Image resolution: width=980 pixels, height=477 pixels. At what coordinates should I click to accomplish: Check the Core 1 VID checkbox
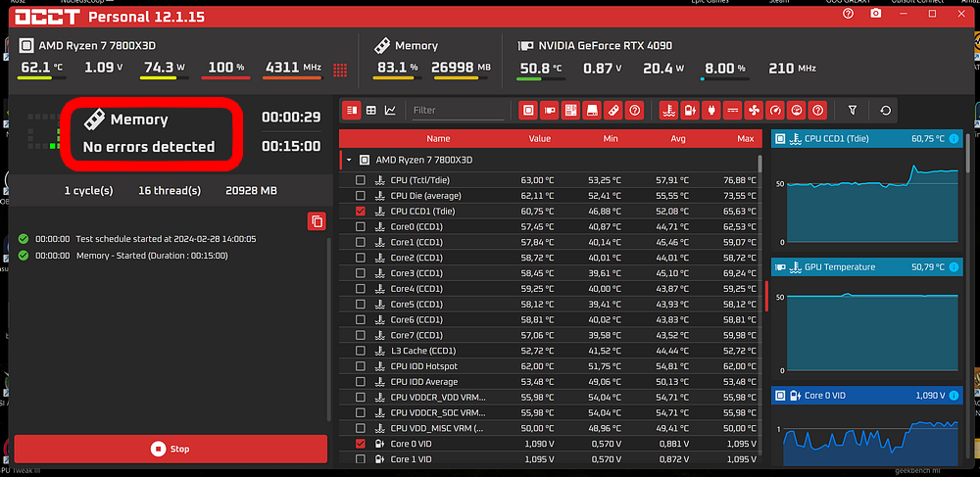360,459
